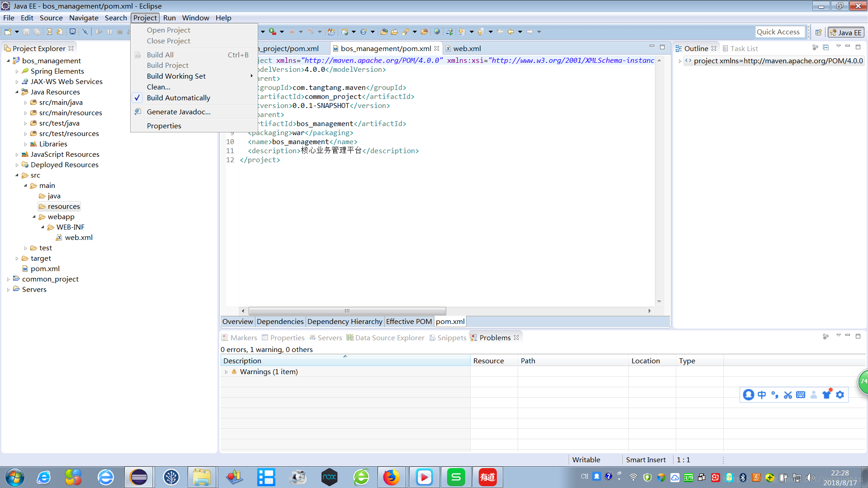Switch to the Task List tab
Viewport: 868px width, 488px height.
[740, 48]
